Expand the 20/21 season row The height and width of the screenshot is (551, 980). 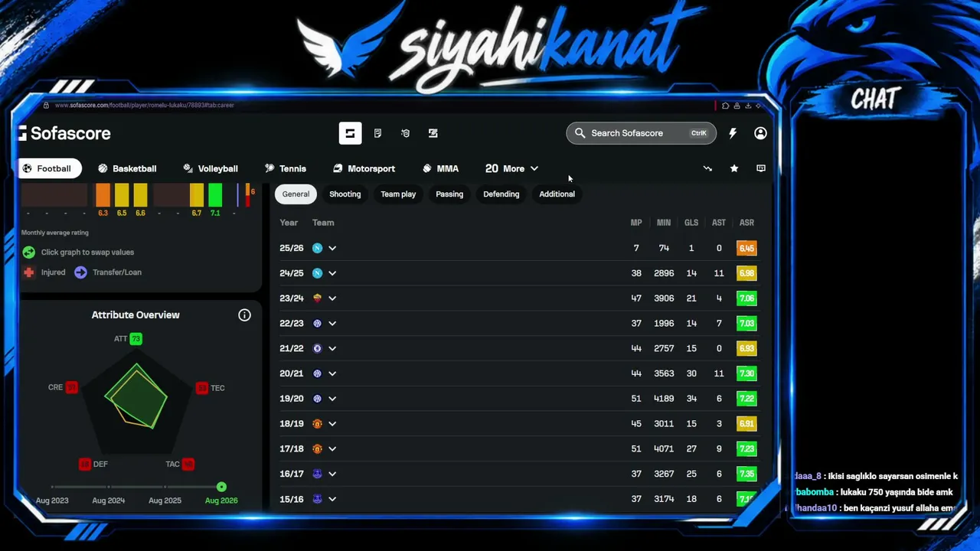332,373
